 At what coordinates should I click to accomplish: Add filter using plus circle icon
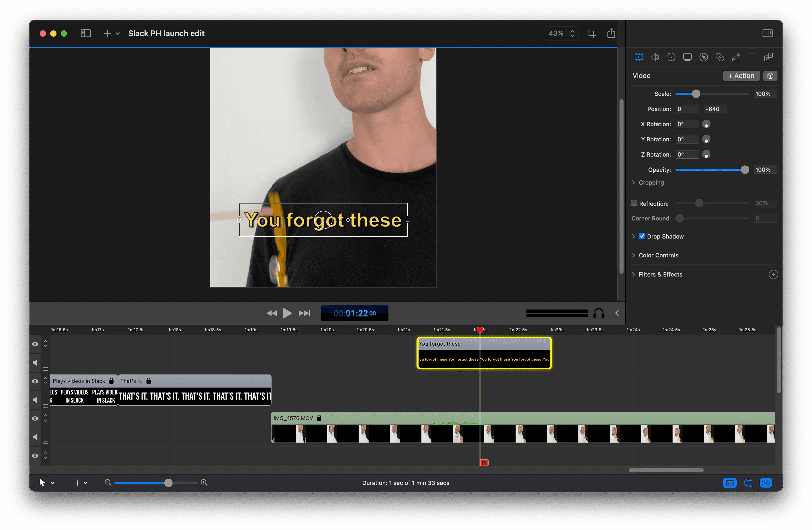[773, 274]
